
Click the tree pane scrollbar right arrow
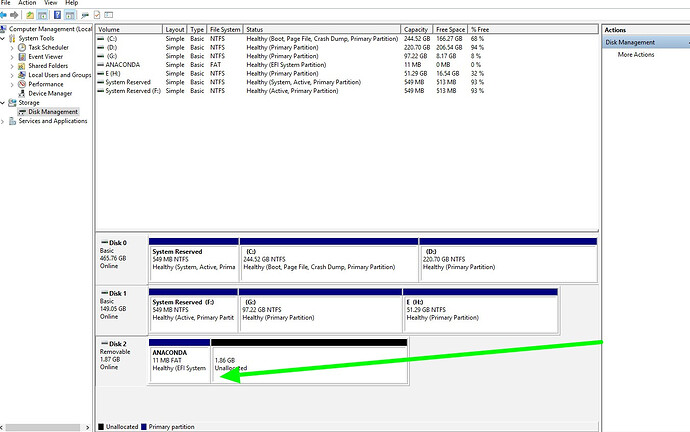(87, 427)
